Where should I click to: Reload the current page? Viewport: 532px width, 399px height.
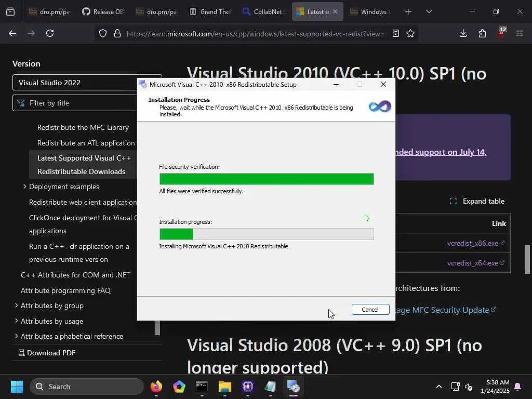[x=50, y=33]
